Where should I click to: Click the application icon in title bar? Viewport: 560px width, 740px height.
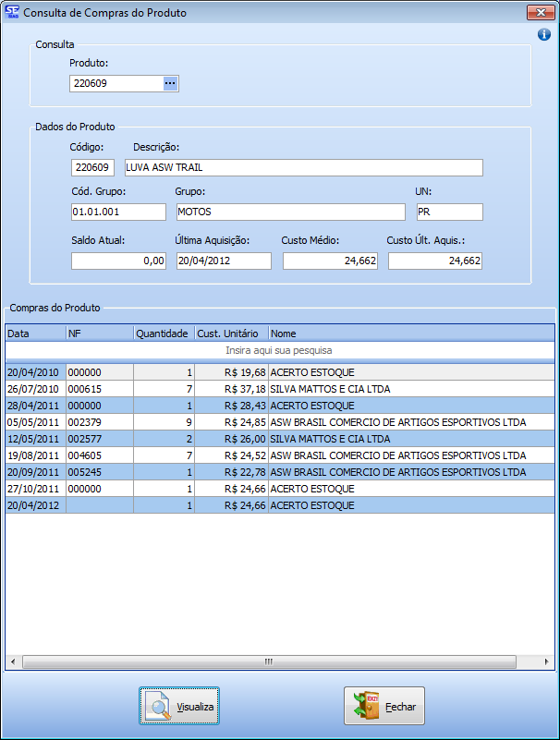[x=12, y=13]
